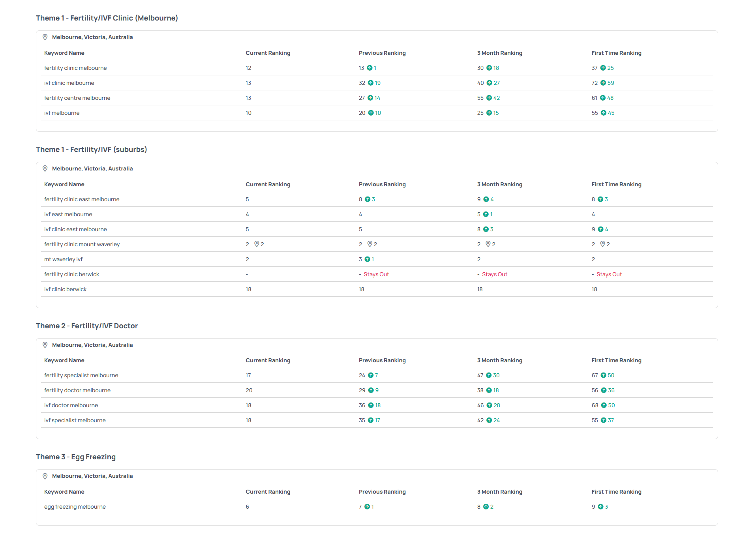This screenshot has height=541, width=756.
Task: Click location pin icon under Fertility/IVF Doctor heading
Action: pos(45,345)
